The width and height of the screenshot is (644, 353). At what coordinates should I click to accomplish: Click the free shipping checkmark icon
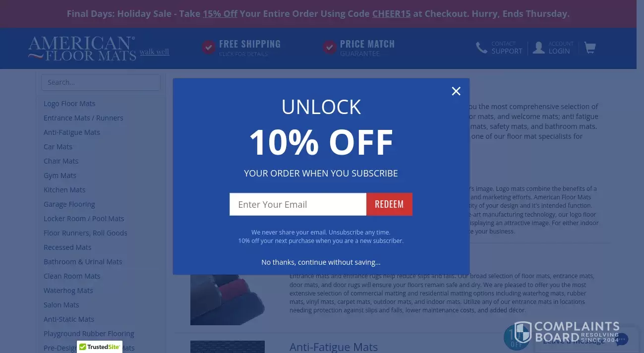click(209, 48)
